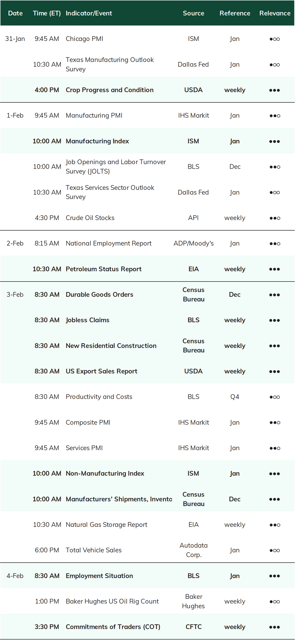Click relevance dots for Chicago PMI

(274, 39)
